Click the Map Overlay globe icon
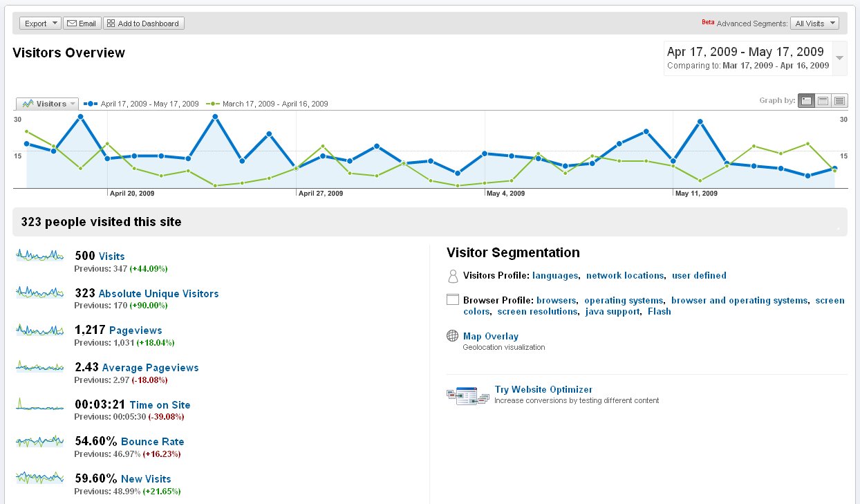This screenshot has width=860, height=504. 453,336
